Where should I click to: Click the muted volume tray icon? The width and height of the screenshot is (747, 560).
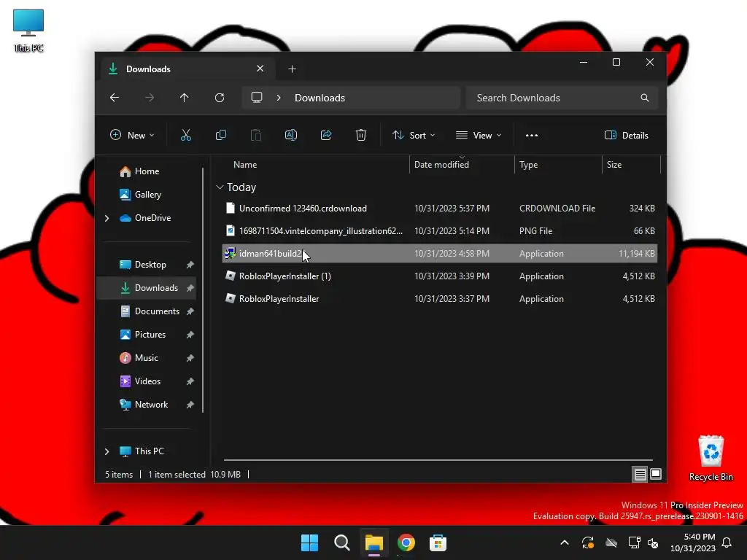653,542
